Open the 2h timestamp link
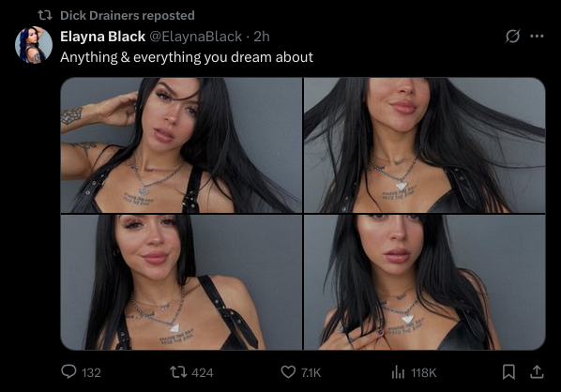Image resolution: width=561 pixels, height=392 pixels. tap(262, 37)
